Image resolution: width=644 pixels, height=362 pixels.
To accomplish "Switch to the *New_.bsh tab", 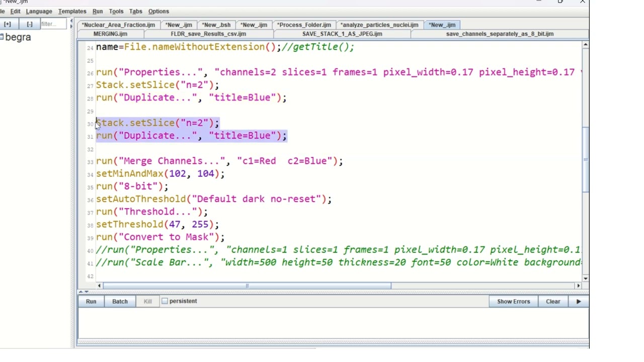I will [216, 25].
